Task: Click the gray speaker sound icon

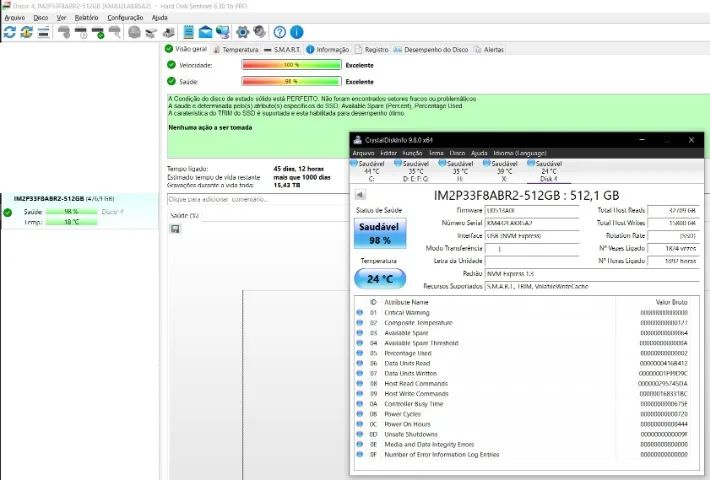Action: tap(259, 32)
